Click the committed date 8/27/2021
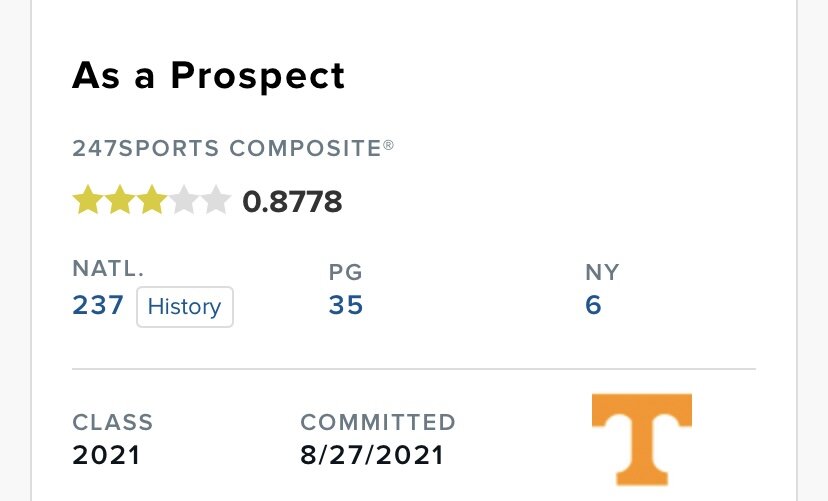The width and height of the screenshot is (828, 501). click(x=372, y=456)
